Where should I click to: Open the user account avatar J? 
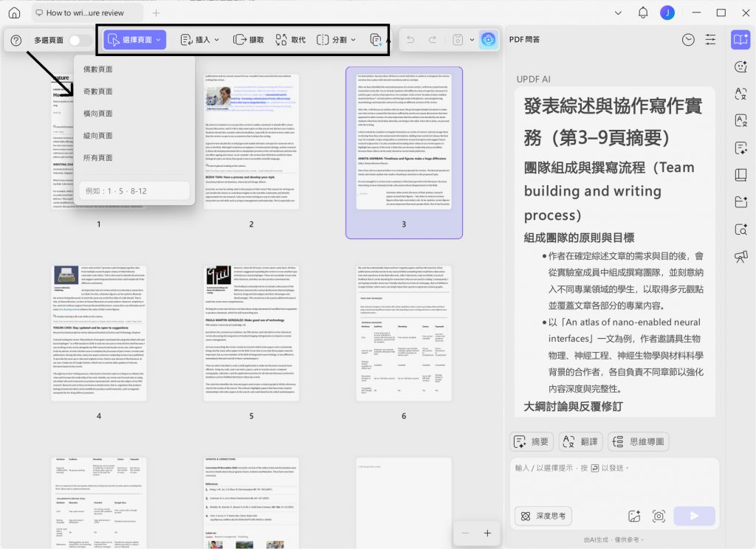click(667, 13)
